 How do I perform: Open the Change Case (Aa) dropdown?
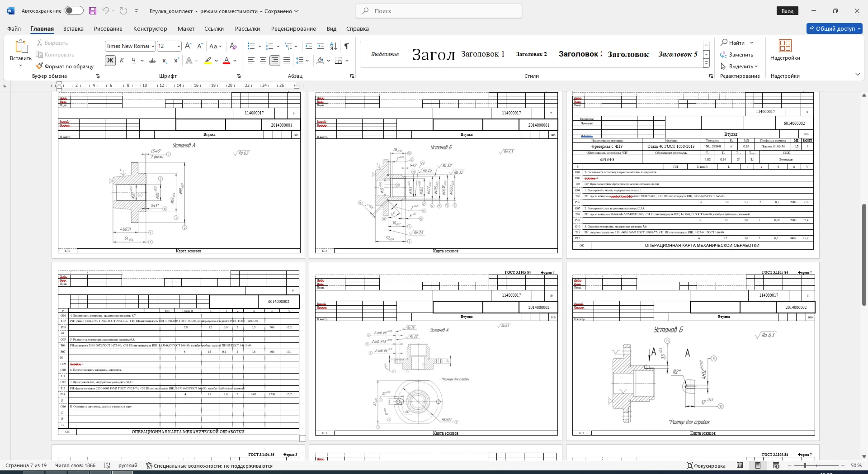pyautogui.click(x=216, y=46)
